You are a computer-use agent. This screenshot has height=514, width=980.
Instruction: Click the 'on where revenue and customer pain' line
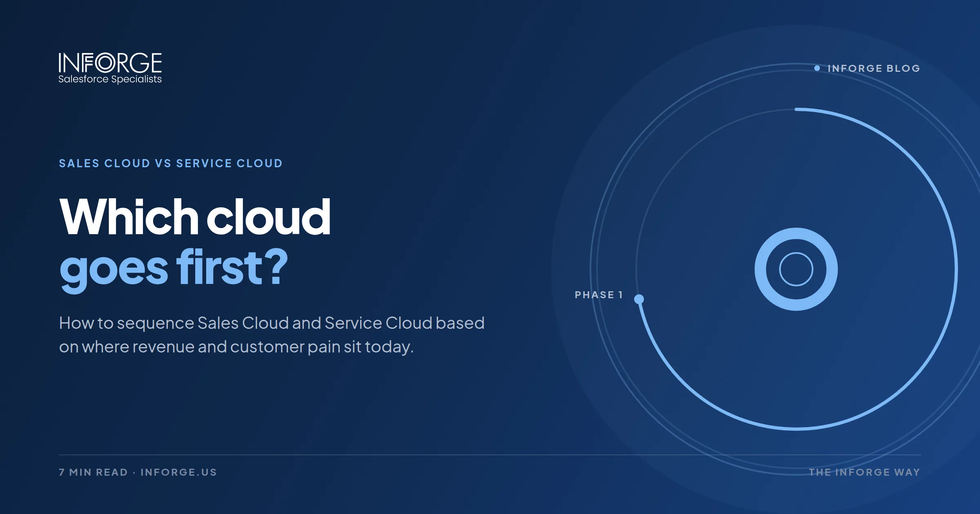pyautogui.click(x=236, y=347)
